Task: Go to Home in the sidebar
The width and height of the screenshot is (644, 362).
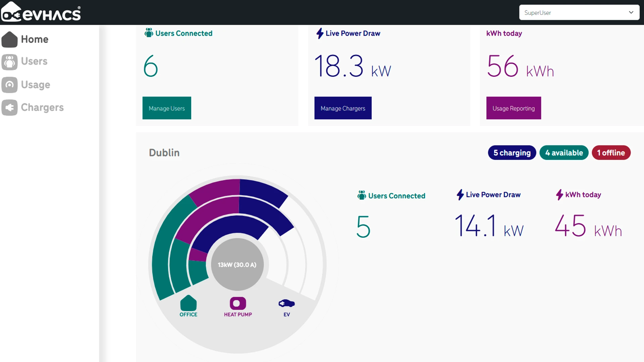Action: pos(35,39)
